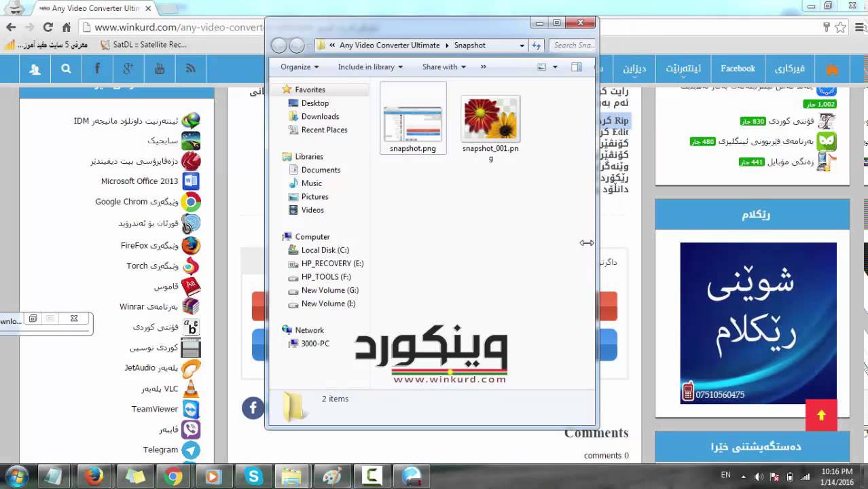Open address bar history dropdown in Explorer
Screen dimensions: 868x489
[x=522, y=46]
